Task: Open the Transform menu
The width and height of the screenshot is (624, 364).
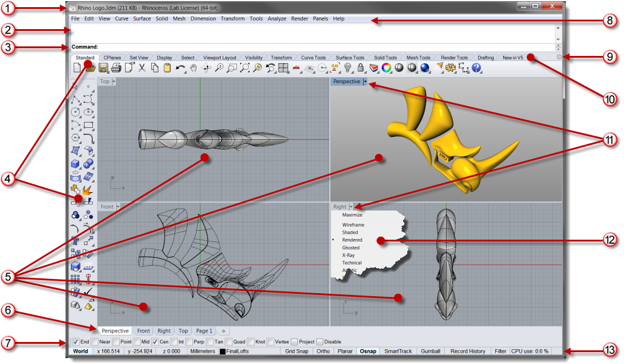Action: pyautogui.click(x=232, y=19)
